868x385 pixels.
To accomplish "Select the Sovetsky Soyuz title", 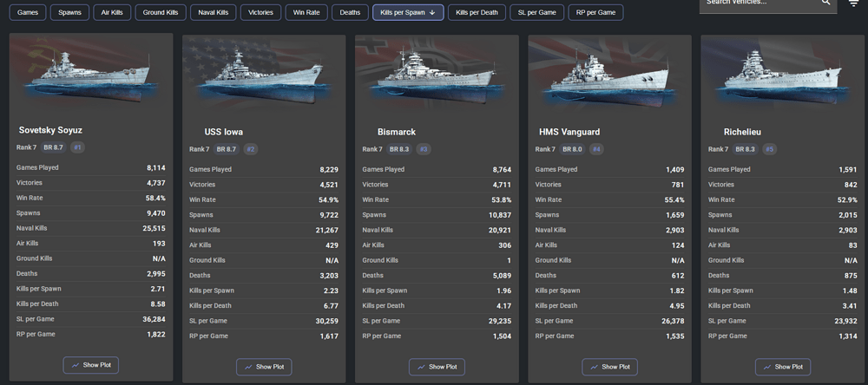I will pos(50,130).
